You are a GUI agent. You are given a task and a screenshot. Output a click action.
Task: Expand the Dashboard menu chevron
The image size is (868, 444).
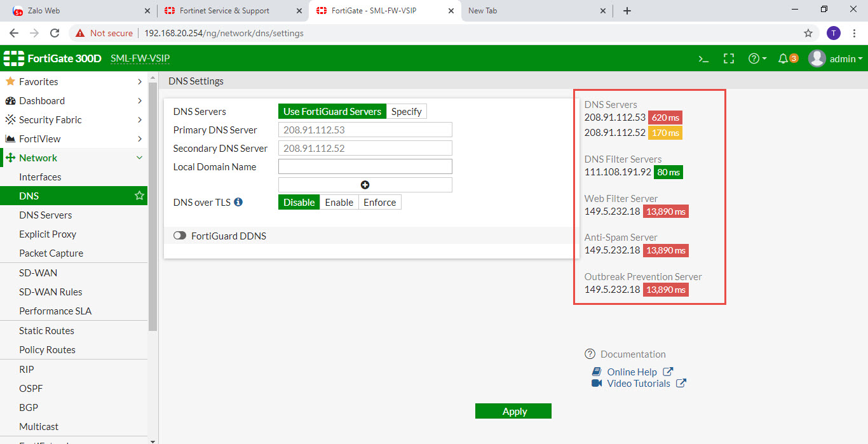[x=140, y=100]
